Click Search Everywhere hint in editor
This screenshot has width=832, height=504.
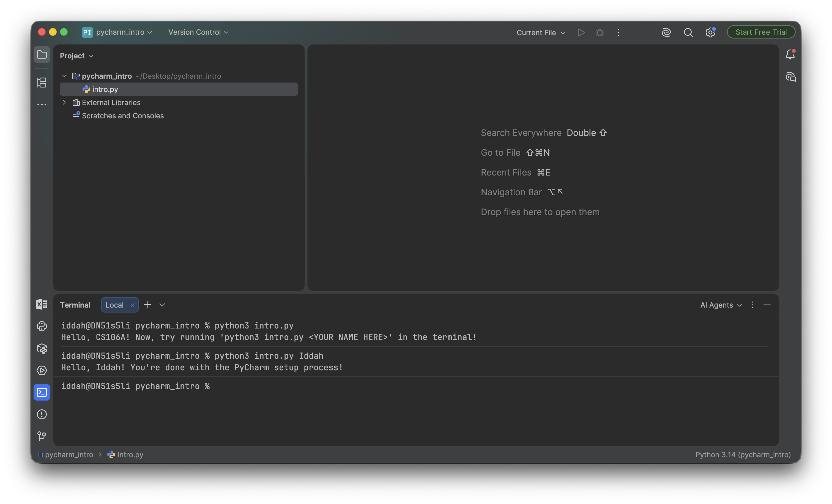point(521,133)
